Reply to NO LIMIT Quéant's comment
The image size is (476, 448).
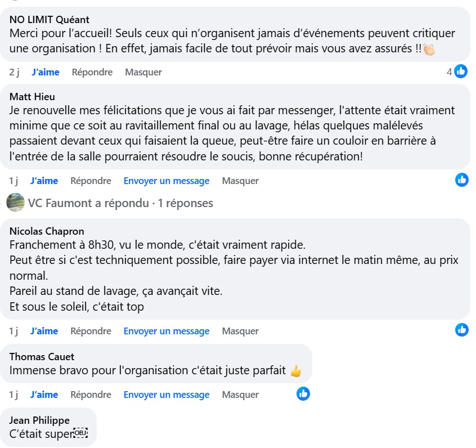[x=92, y=72]
